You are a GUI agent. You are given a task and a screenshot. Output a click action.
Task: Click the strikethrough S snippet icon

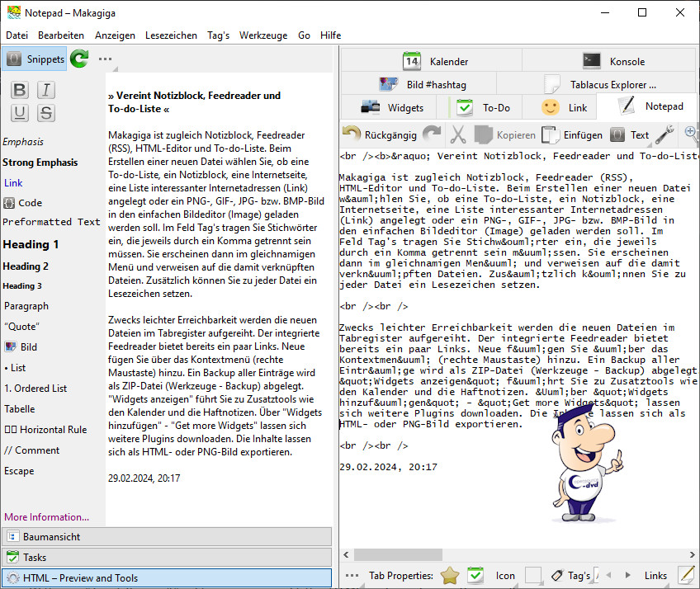[x=46, y=113]
